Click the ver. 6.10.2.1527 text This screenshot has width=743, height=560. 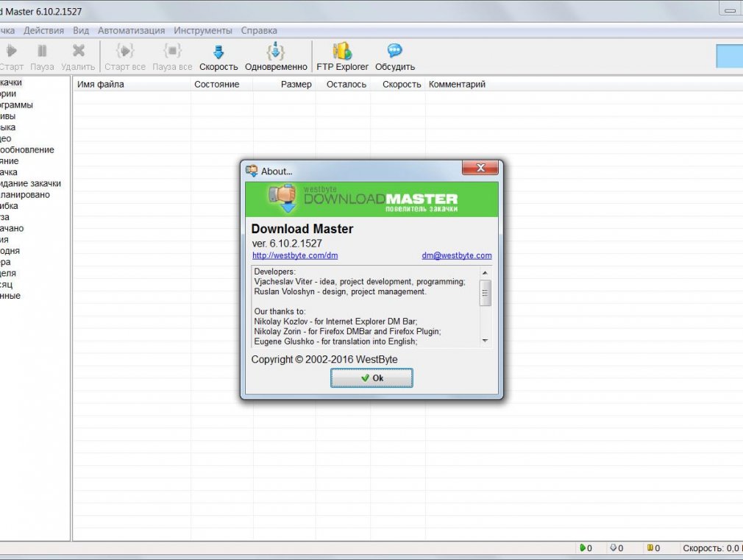[x=287, y=244]
